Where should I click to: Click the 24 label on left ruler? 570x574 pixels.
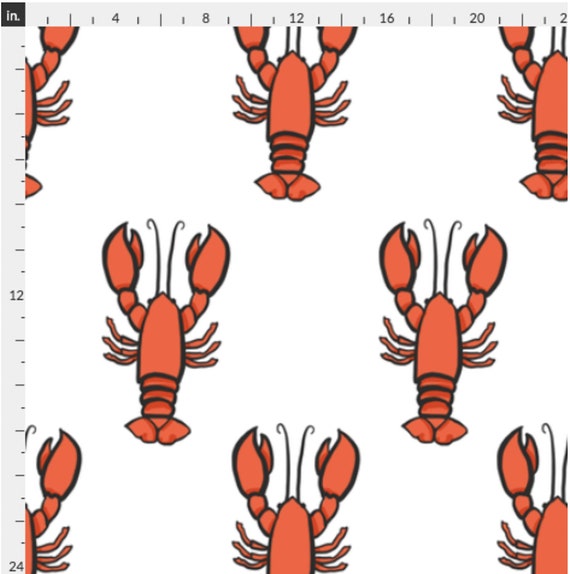point(16,566)
